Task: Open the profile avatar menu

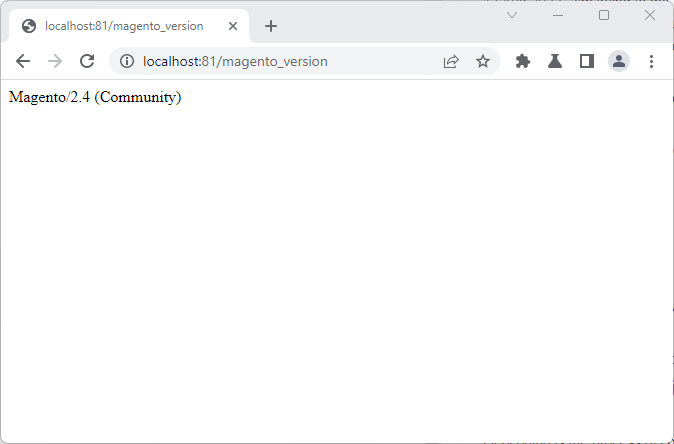Action: (x=619, y=61)
